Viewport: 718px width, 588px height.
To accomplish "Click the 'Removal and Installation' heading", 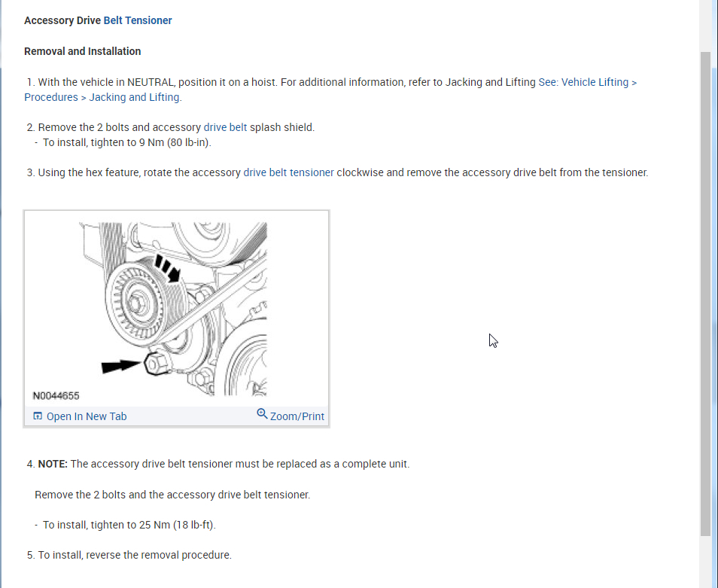I will click(x=83, y=51).
